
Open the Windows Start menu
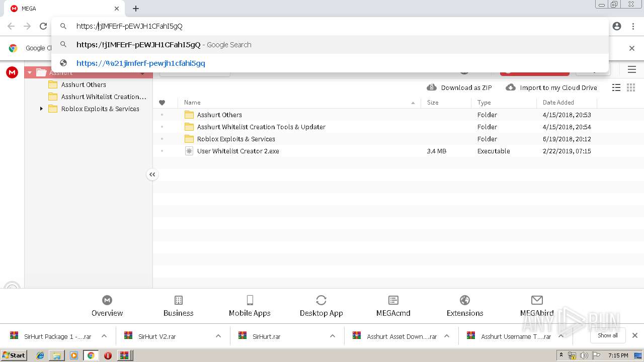click(14, 355)
